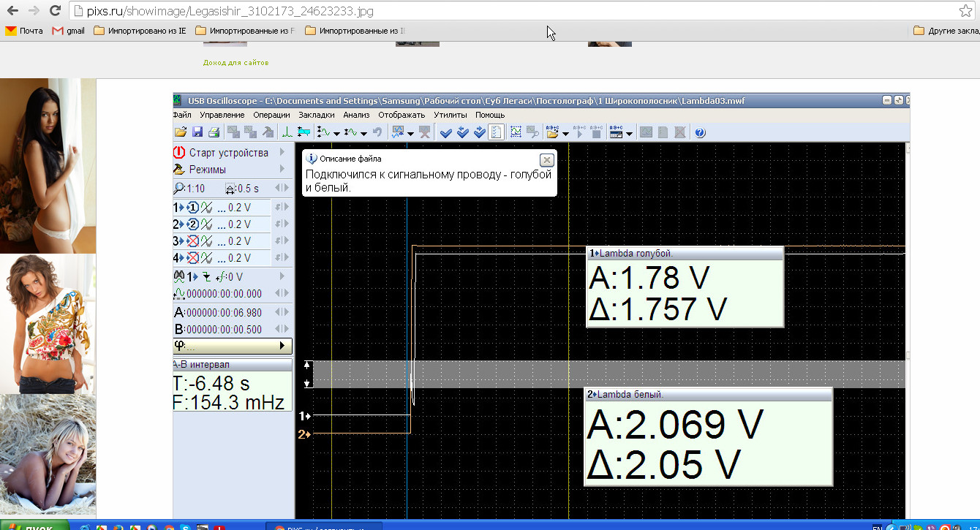The width and height of the screenshot is (980, 530).
Task: Click the Доход для сайтов link
Action: pyautogui.click(x=235, y=63)
